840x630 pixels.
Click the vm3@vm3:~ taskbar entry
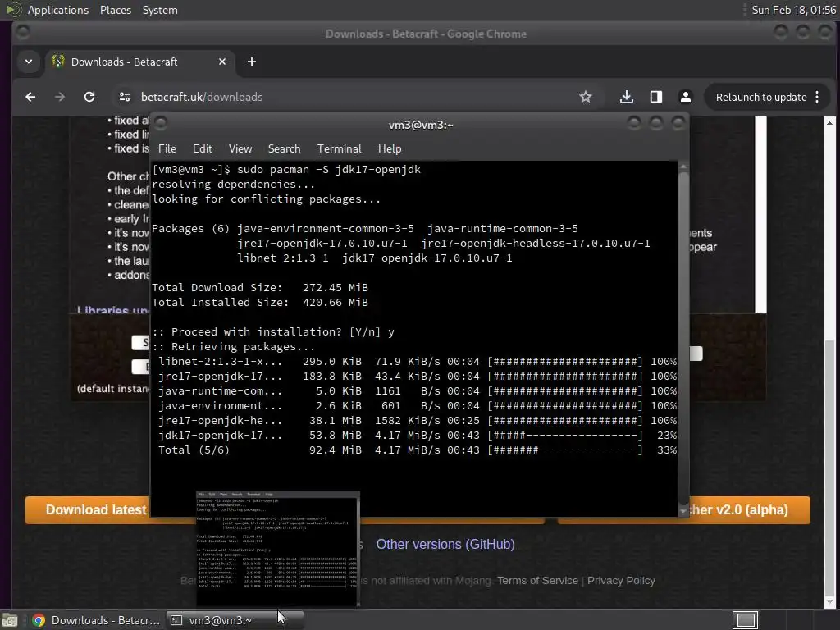pyautogui.click(x=235, y=620)
